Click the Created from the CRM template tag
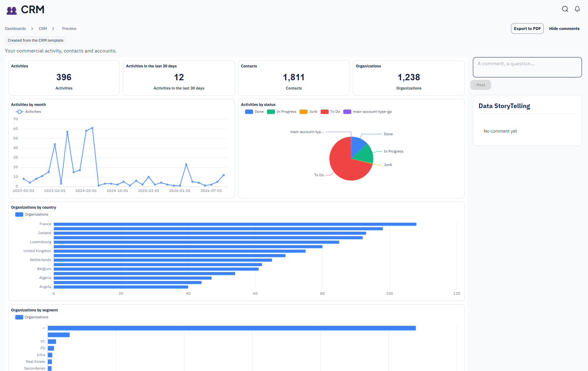Viewport: 588px width, 371px height. pyautogui.click(x=36, y=40)
